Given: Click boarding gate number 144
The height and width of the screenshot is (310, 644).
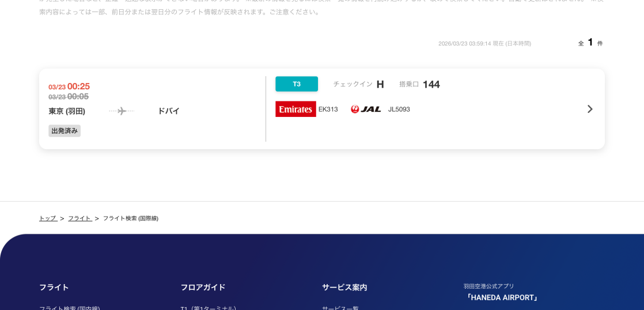Looking at the screenshot, I should (431, 85).
